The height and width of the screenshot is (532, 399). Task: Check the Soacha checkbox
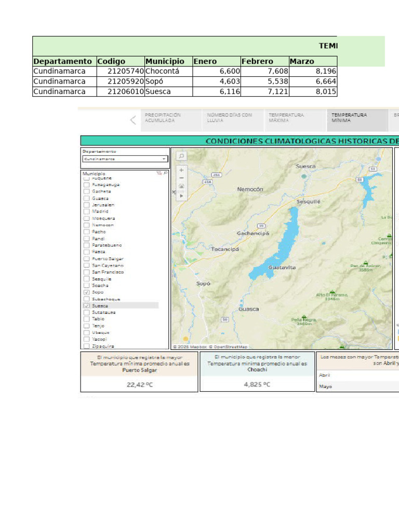(x=87, y=285)
